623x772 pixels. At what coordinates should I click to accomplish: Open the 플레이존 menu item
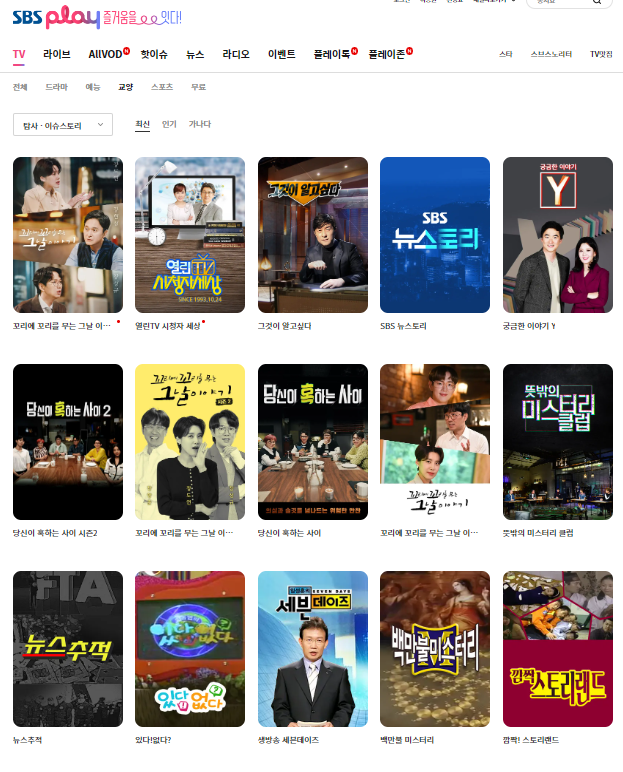click(387, 54)
